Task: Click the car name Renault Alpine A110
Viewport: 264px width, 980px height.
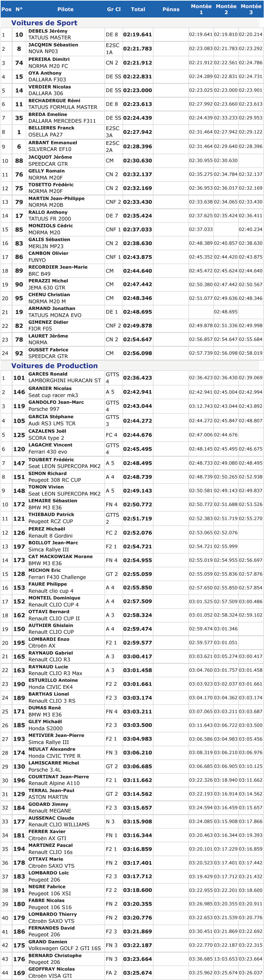Action: pyautogui.click(x=54, y=783)
